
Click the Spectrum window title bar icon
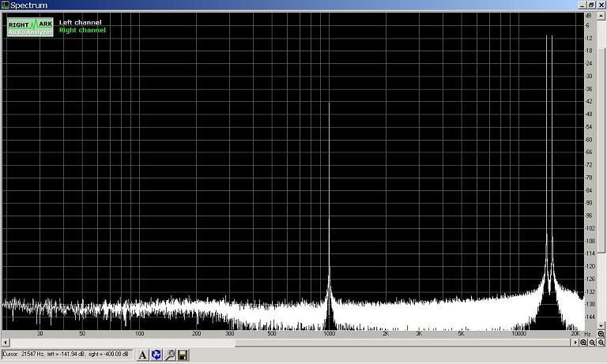(x=6, y=5)
